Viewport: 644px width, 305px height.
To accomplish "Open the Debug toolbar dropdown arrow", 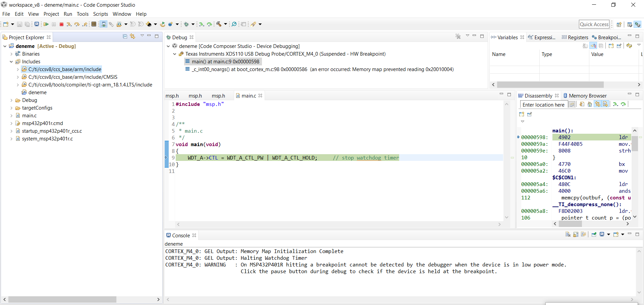I will [193, 24].
